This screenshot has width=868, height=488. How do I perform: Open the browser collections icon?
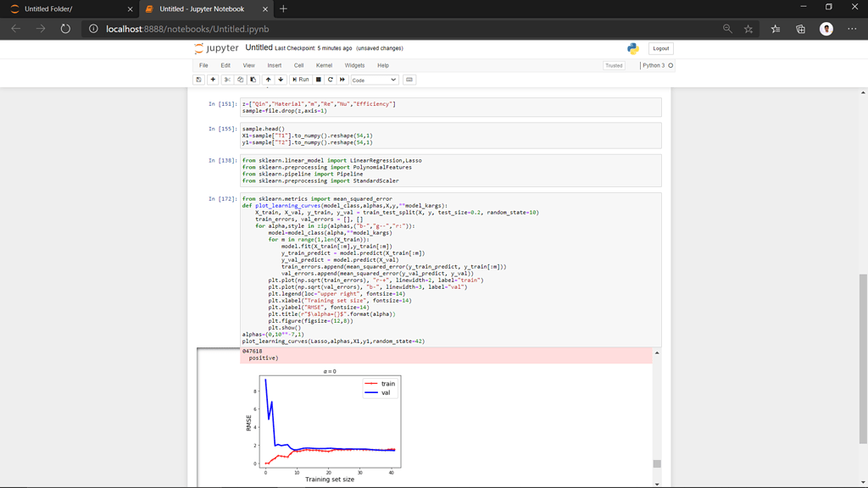800,29
